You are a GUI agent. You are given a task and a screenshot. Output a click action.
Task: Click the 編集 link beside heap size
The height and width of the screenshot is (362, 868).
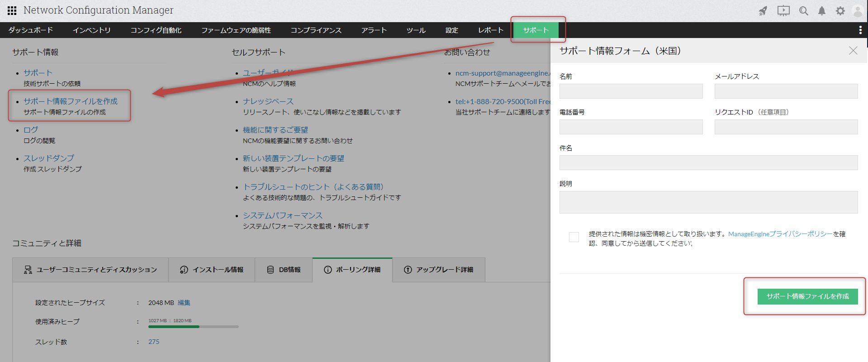pyautogui.click(x=184, y=303)
